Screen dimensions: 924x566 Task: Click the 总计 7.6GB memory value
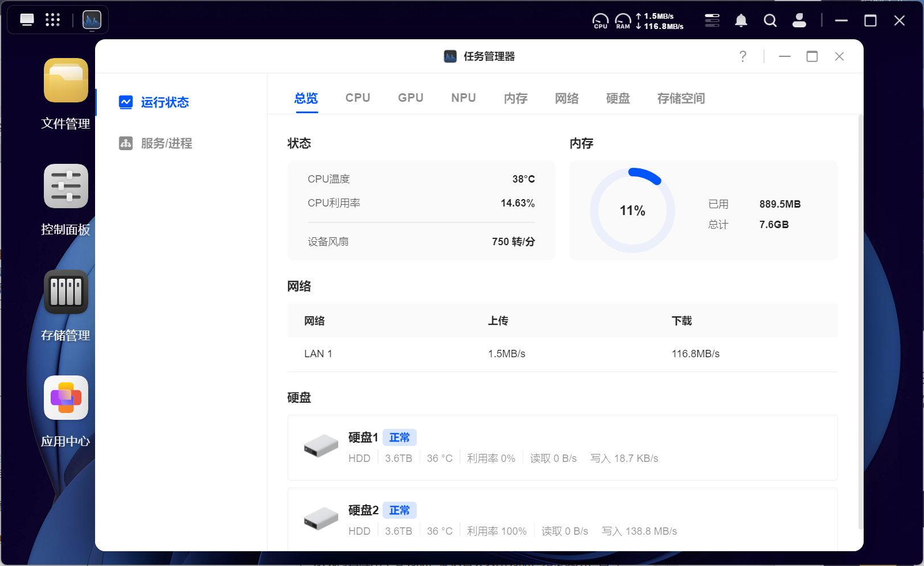pyautogui.click(x=774, y=225)
